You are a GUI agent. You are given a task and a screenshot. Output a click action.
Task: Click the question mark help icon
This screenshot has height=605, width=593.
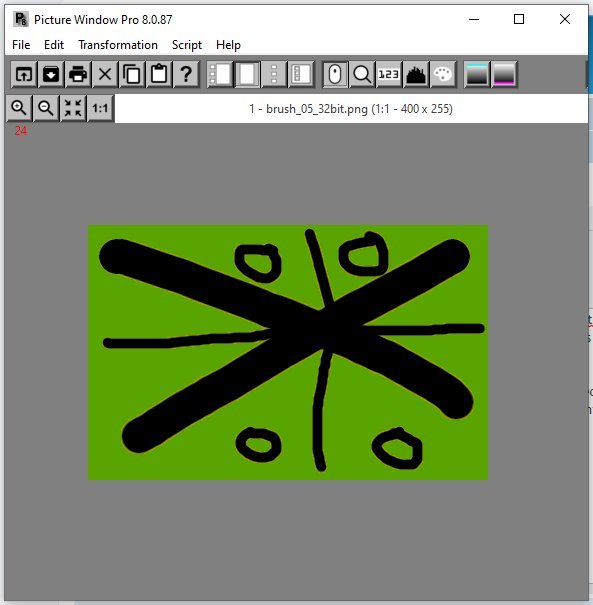pyautogui.click(x=186, y=74)
